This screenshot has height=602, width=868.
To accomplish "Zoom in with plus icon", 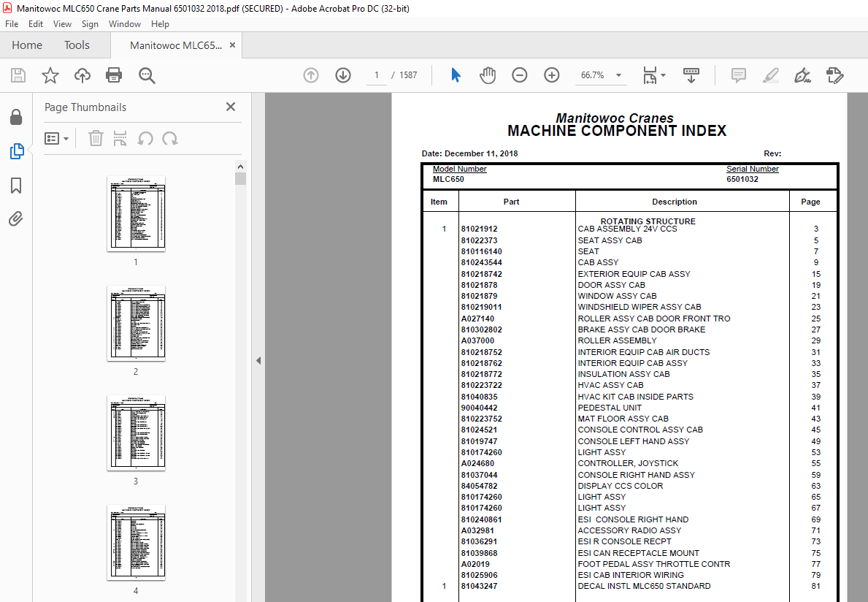I will click(x=551, y=75).
